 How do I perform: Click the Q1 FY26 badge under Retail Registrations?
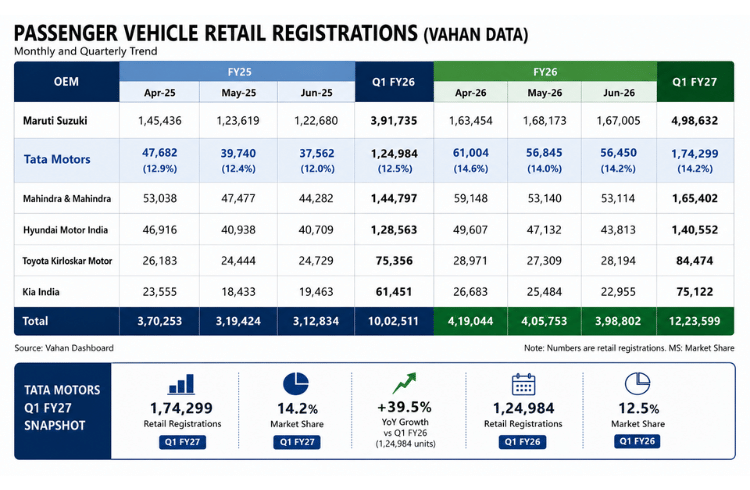tap(522, 442)
